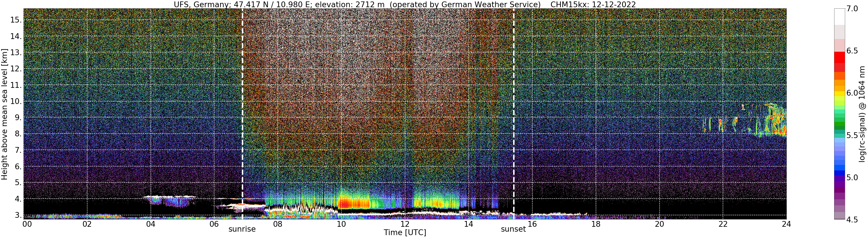Click the time tick label '02'

pyautogui.click(x=87, y=224)
